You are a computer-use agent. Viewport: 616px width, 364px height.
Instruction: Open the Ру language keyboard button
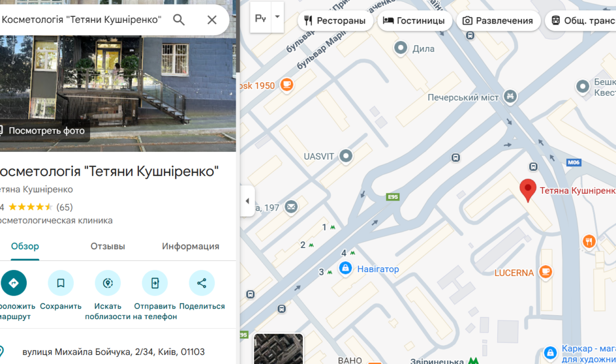click(x=260, y=18)
